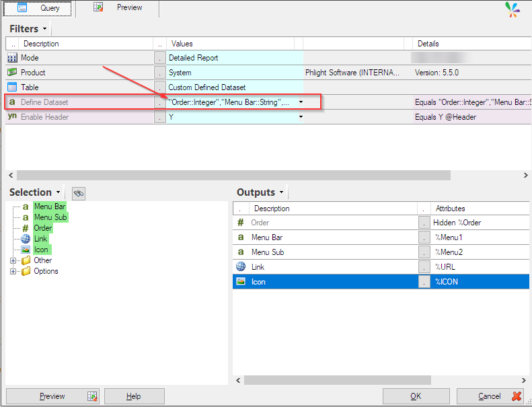The image size is (532, 407).
Task: Click the Help button
Action: [134, 396]
